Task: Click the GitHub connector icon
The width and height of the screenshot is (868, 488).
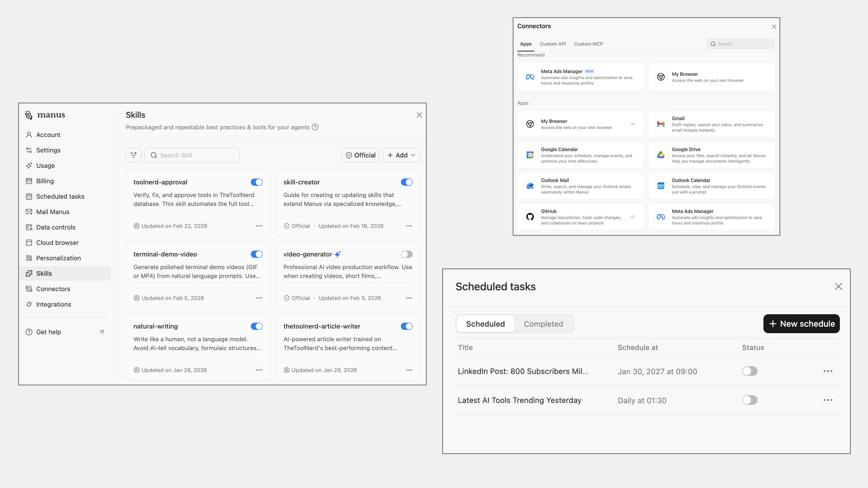Action: pos(530,217)
